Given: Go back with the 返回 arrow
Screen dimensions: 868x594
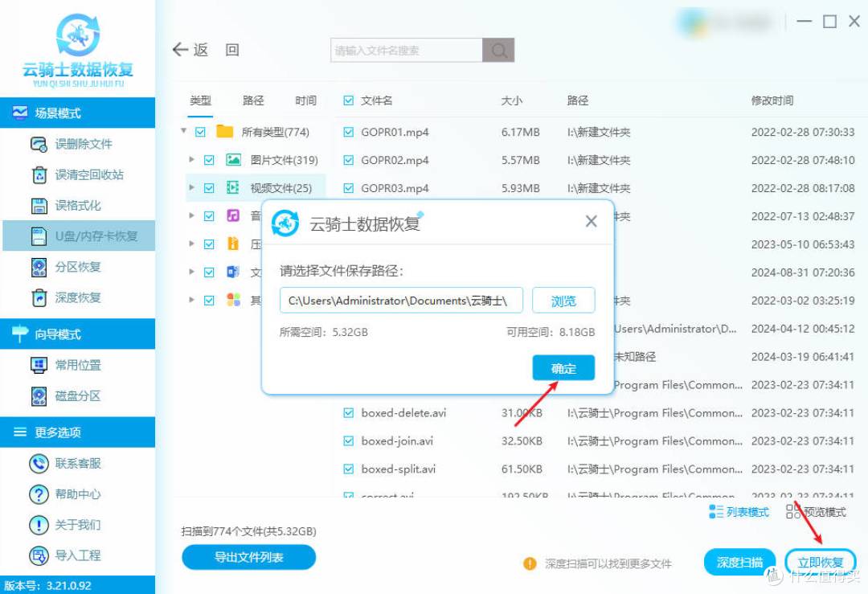Looking at the screenshot, I should point(181,50).
